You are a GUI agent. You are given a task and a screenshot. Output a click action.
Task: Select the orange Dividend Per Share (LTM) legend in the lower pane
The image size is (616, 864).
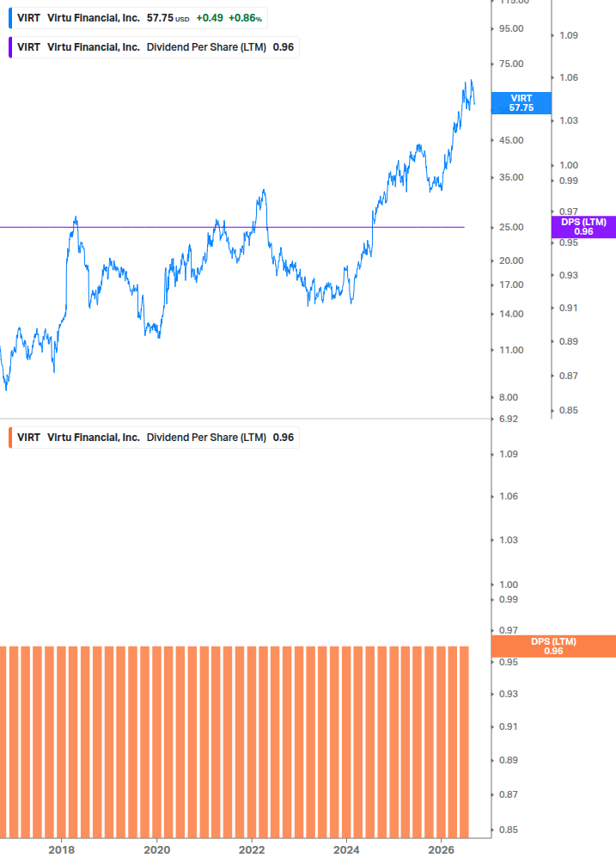click(x=154, y=438)
